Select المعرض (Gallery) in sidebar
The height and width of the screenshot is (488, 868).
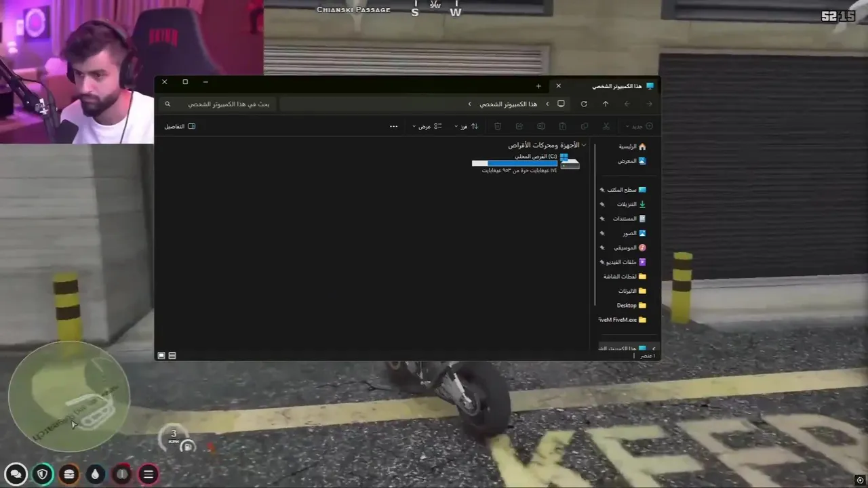(631, 161)
